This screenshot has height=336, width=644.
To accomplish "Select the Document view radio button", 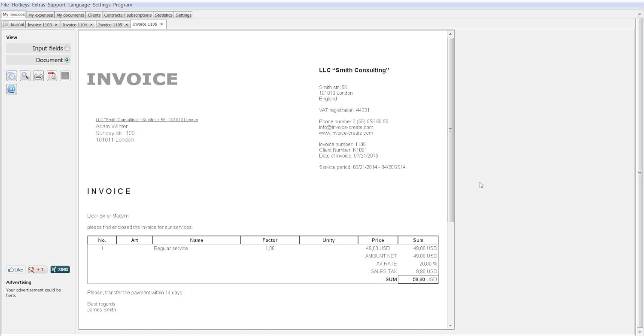I will click(67, 60).
